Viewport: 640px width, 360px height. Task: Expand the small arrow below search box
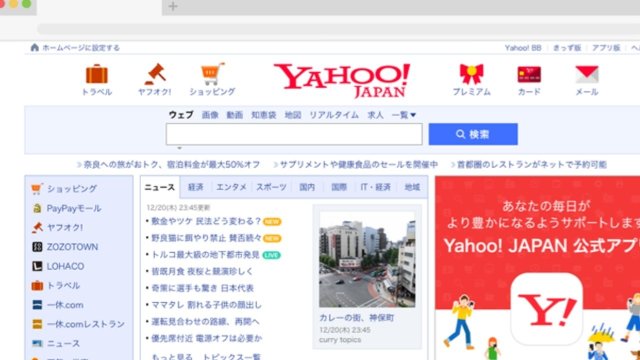(x=179, y=148)
